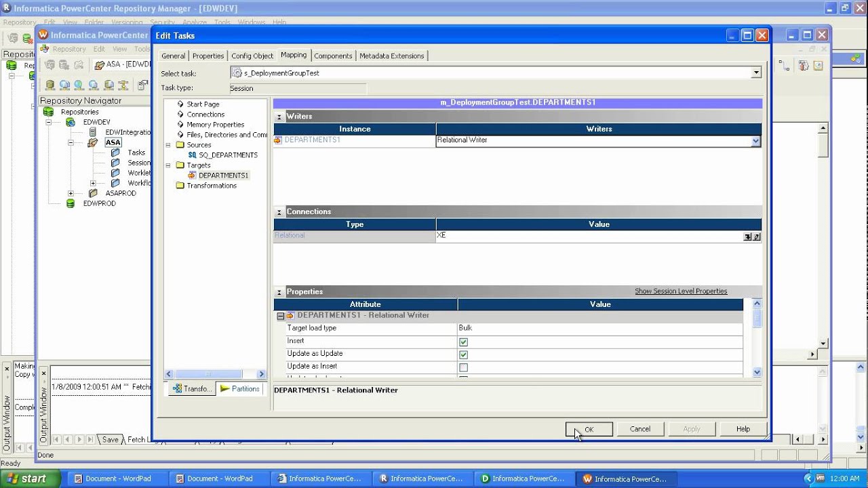Screen dimensions: 868x488
Task: Click Show Session Level Properties link
Action: tap(681, 291)
